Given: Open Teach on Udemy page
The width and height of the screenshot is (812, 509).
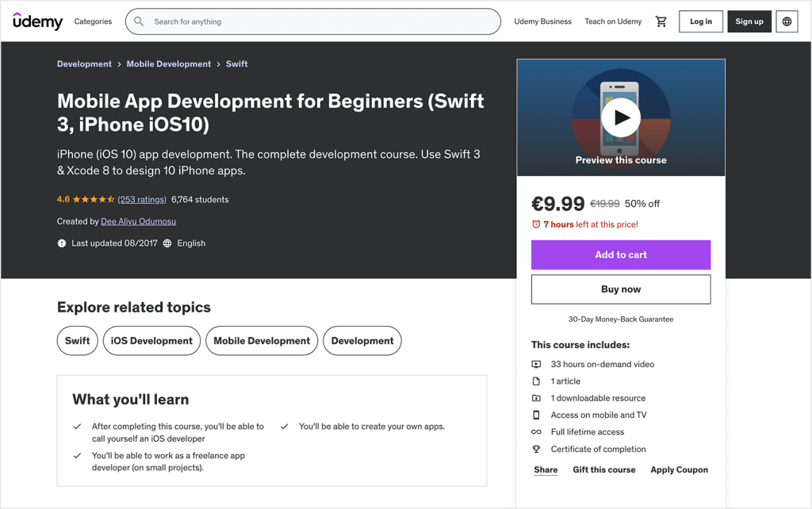Looking at the screenshot, I should tap(613, 21).
